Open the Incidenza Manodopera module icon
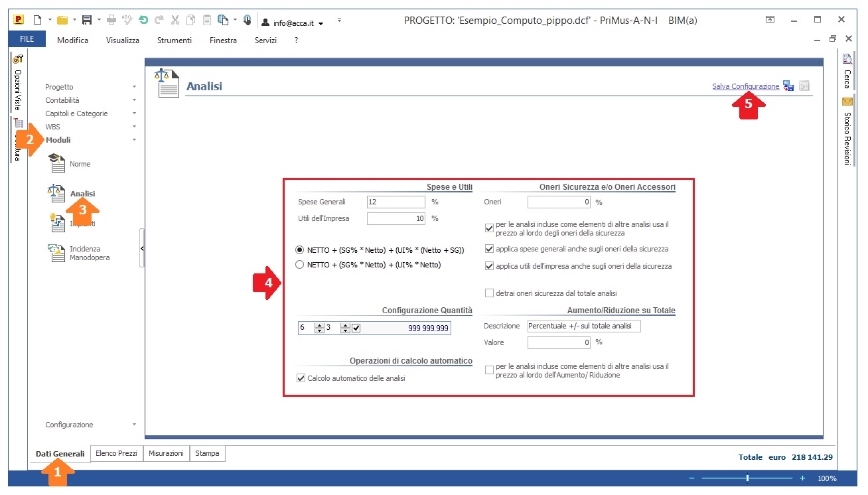Screen dimensions: 868x495 (56, 253)
